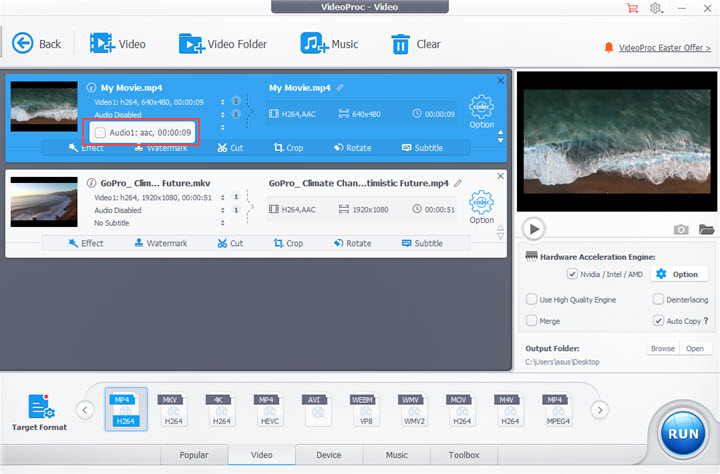This screenshot has height=474, width=720.
Task: Expand No Subtitle selector for GoPro video
Action: click(x=223, y=223)
